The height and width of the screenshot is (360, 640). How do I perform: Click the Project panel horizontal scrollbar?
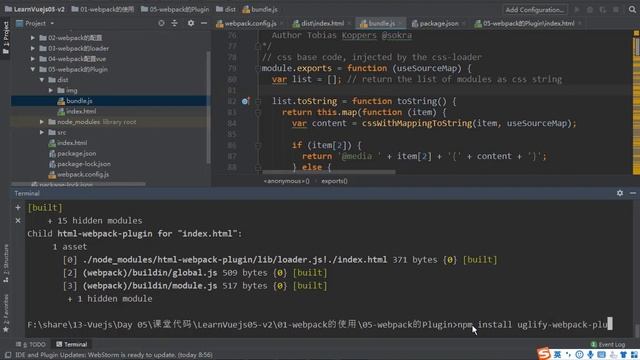[x=78, y=184]
